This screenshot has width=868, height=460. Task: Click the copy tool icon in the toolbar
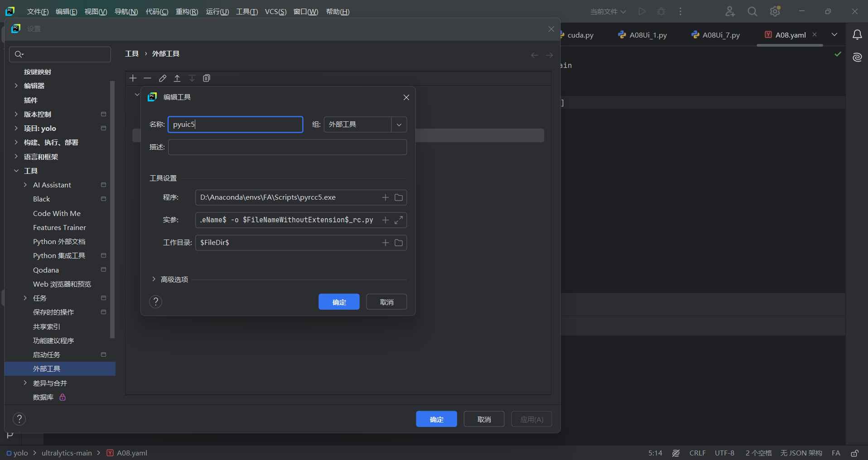click(x=207, y=78)
